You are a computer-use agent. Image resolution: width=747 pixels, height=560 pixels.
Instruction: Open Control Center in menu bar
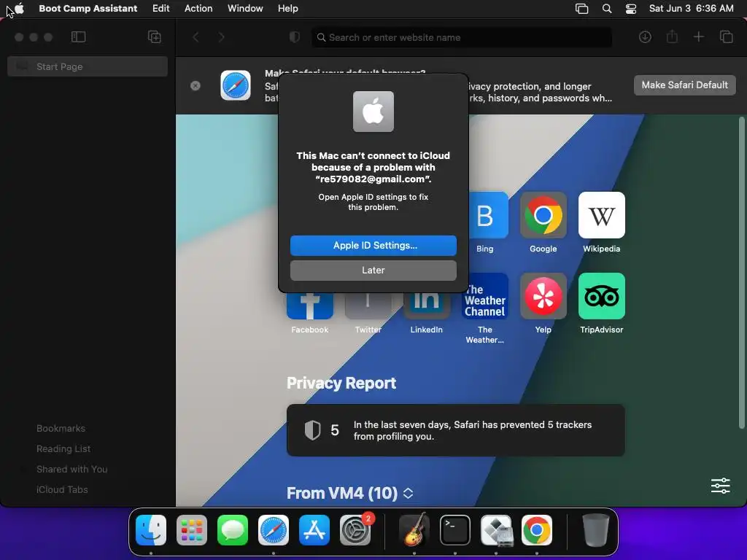pyautogui.click(x=631, y=9)
